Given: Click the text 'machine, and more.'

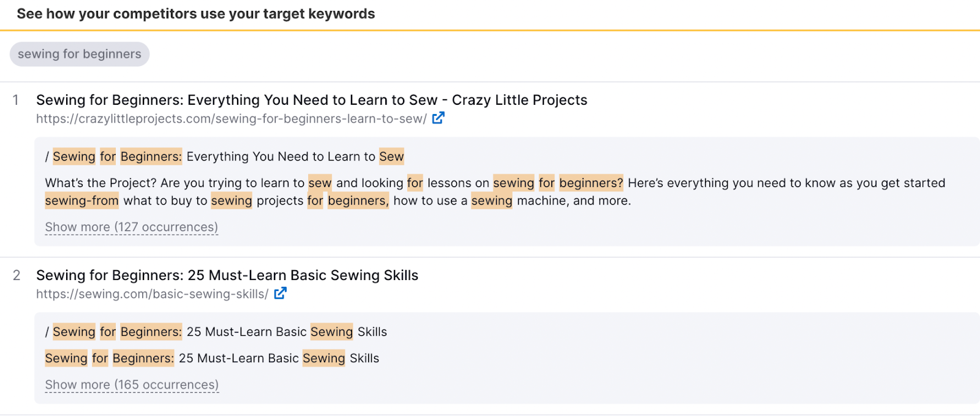Looking at the screenshot, I should pos(574,200).
